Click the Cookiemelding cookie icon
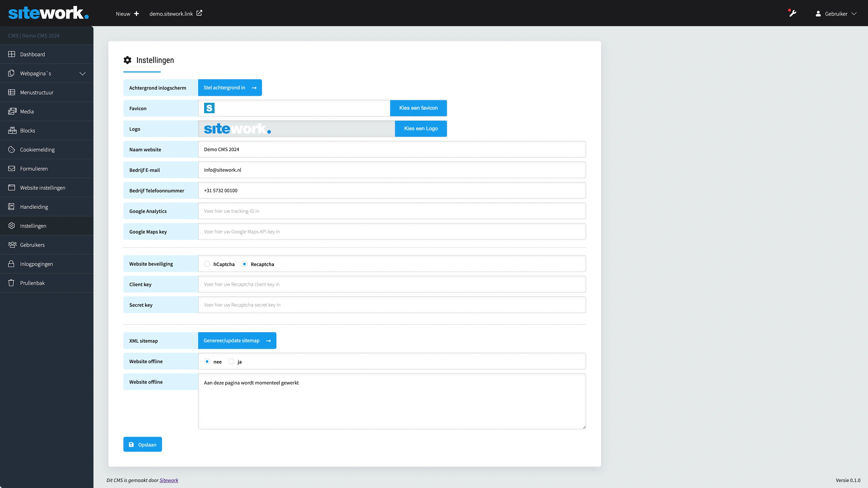The width and height of the screenshot is (868, 488). (x=11, y=150)
